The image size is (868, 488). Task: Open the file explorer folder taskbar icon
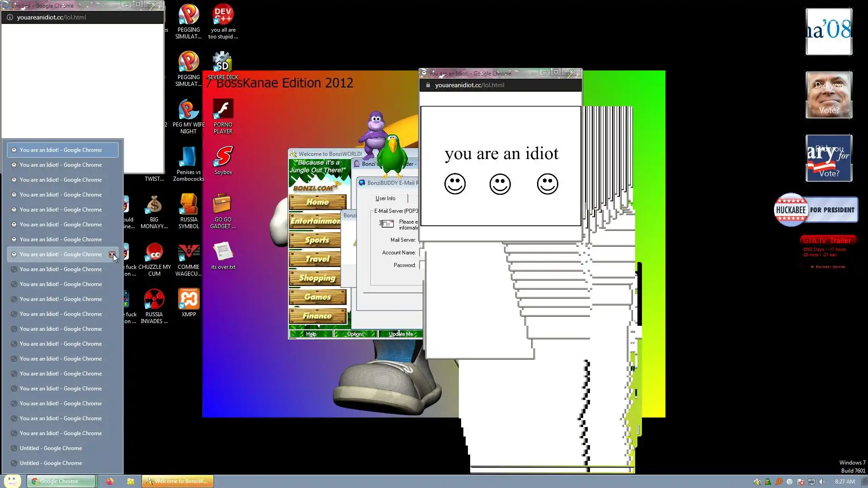click(130, 481)
